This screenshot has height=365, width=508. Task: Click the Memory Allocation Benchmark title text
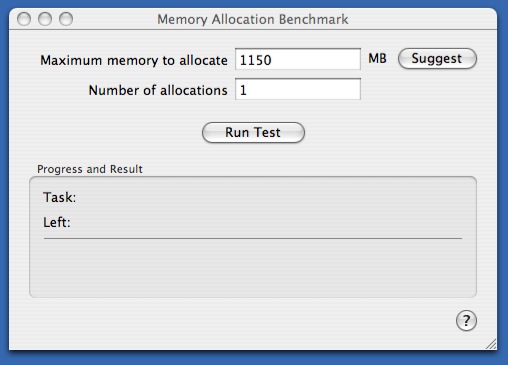[253, 19]
